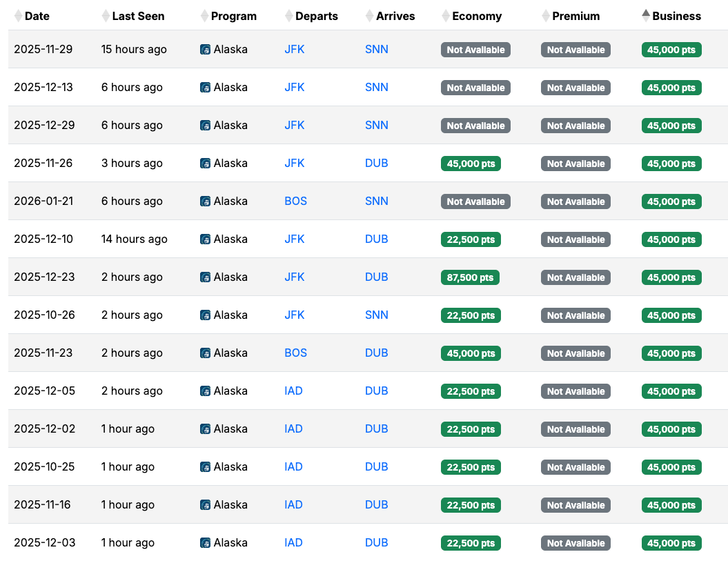Viewport: 728px width, 561px height.
Task: Click the sort arrows icon beside Date
Action: tap(18, 16)
